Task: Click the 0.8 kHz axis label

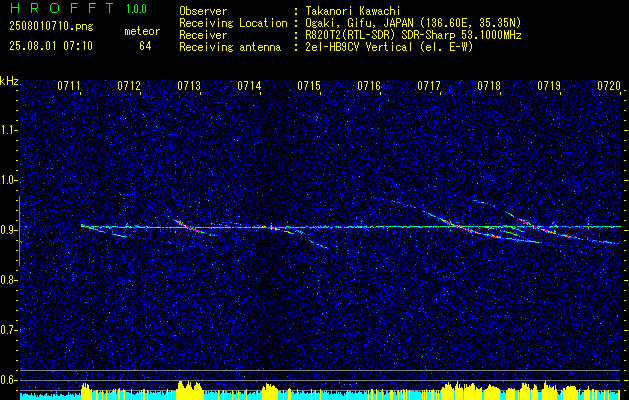Action: click(8, 280)
